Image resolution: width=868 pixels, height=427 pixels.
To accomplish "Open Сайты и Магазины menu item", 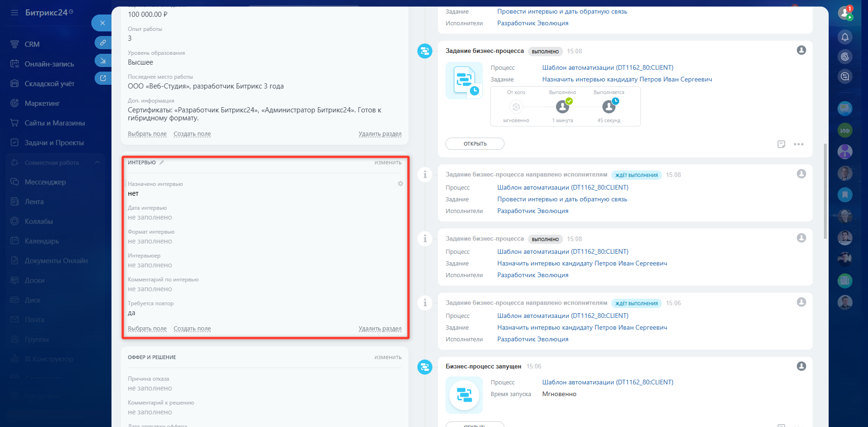I will [x=55, y=123].
